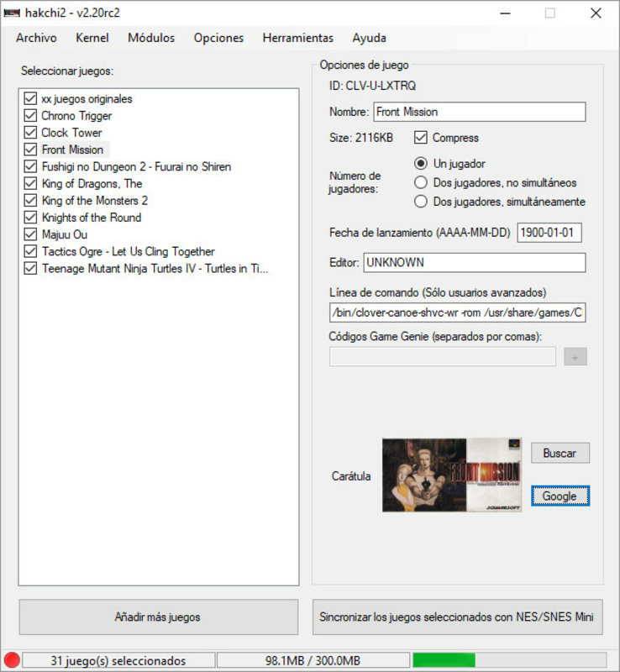Toggle the Knights of the Round checkbox
Screen dimensions: 620x672
30,218
